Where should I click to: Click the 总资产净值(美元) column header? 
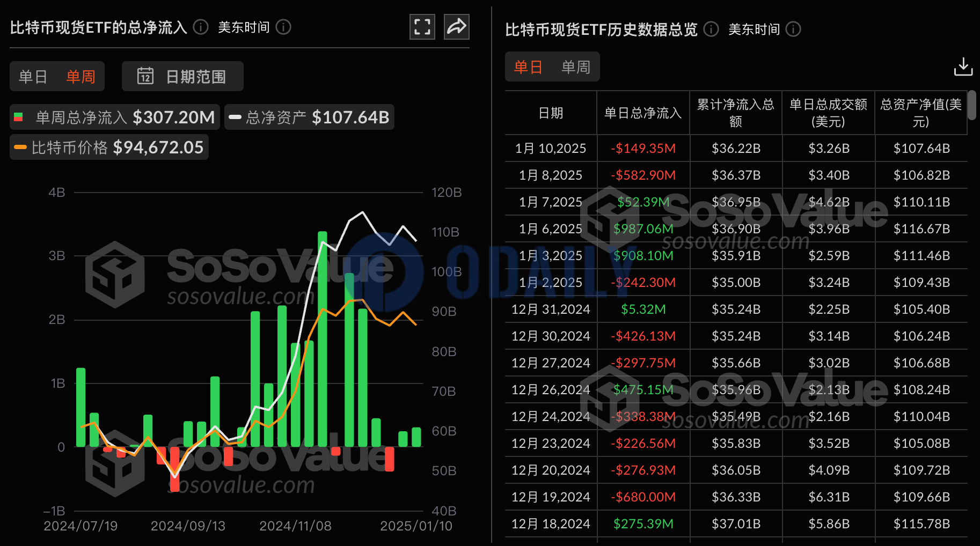click(921, 113)
